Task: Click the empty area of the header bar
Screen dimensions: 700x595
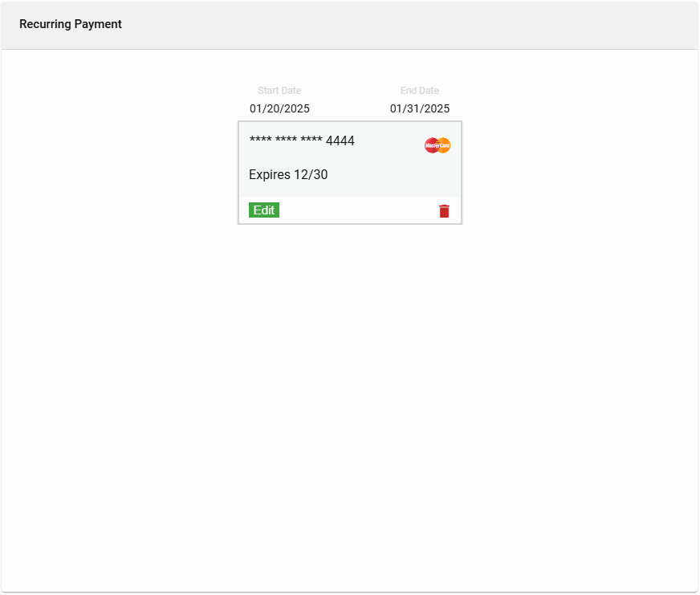Action: click(x=401, y=24)
